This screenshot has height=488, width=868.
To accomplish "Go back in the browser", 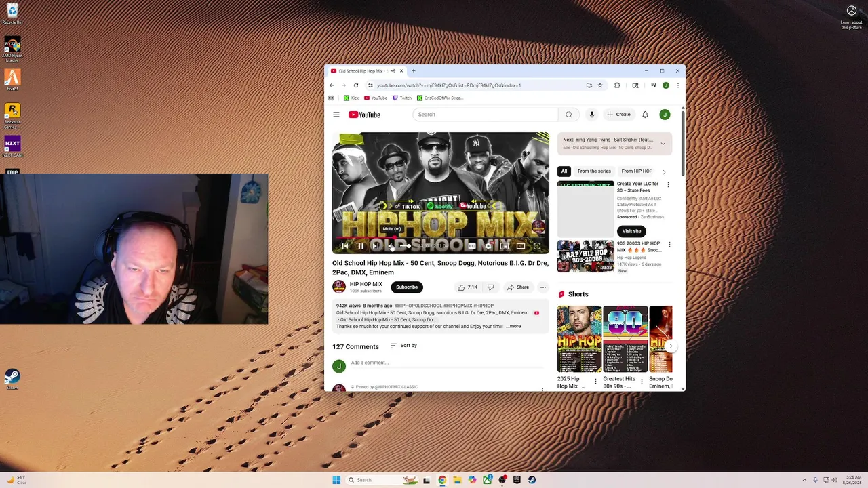I will pyautogui.click(x=332, y=85).
